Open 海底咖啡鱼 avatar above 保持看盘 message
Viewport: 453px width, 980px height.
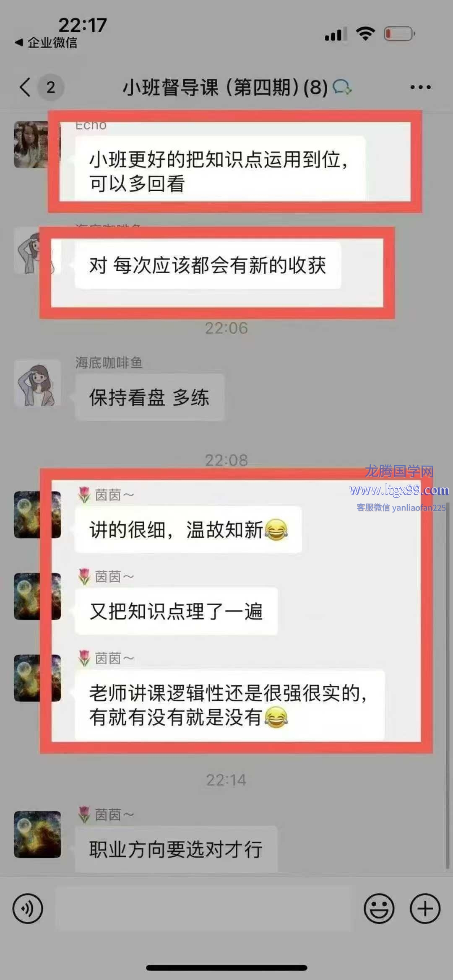tap(37, 383)
